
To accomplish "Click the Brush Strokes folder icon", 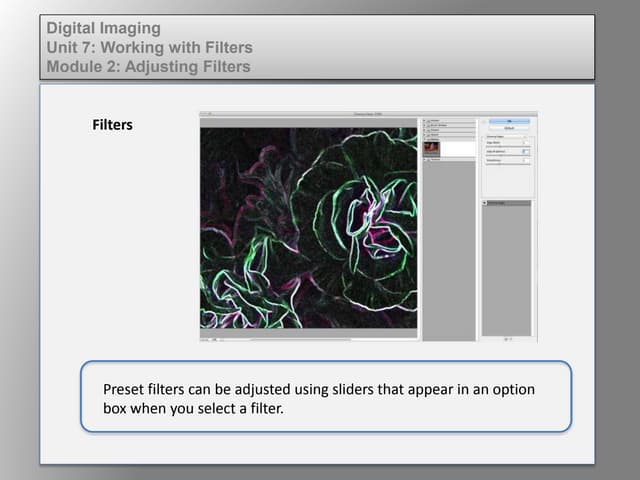I will 429,123.
